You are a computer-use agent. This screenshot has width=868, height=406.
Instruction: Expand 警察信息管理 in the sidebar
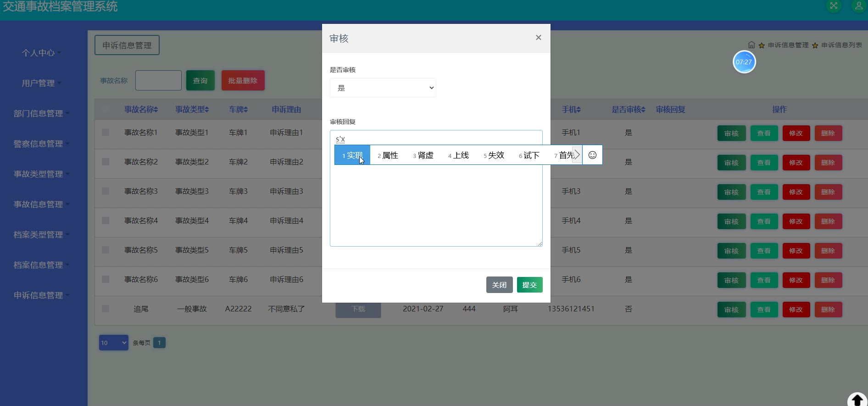coord(41,144)
